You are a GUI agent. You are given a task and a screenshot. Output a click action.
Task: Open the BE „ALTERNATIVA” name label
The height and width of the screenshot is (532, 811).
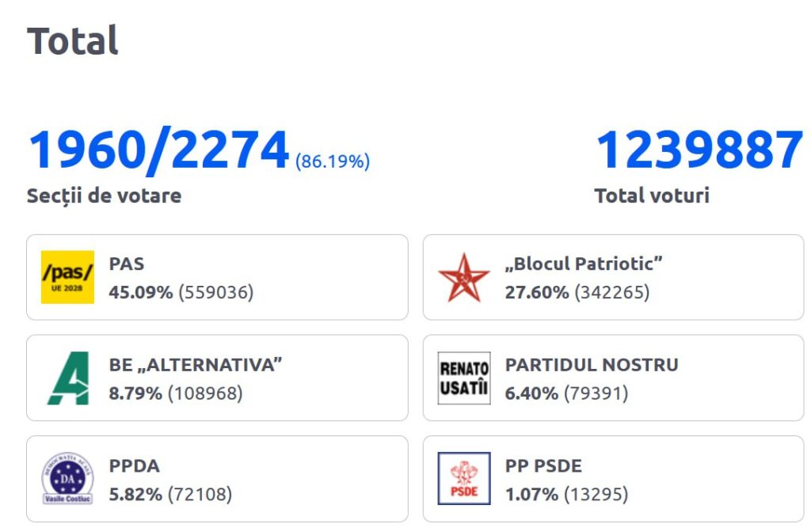[196, 365]
